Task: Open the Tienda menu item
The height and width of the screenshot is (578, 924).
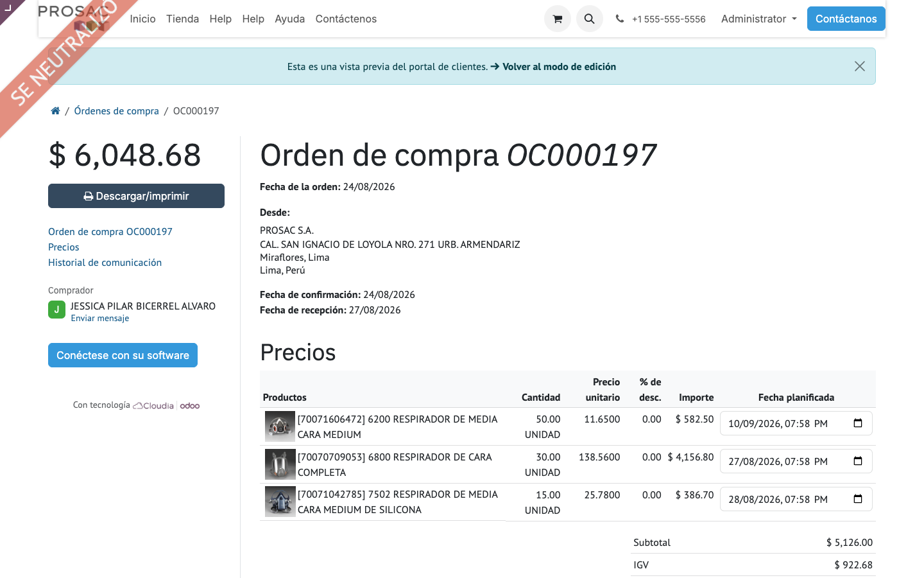Action: point(182,19)
